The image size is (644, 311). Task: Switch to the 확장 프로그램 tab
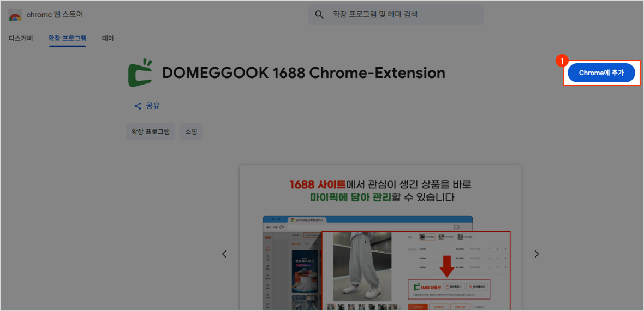(67, 39)
